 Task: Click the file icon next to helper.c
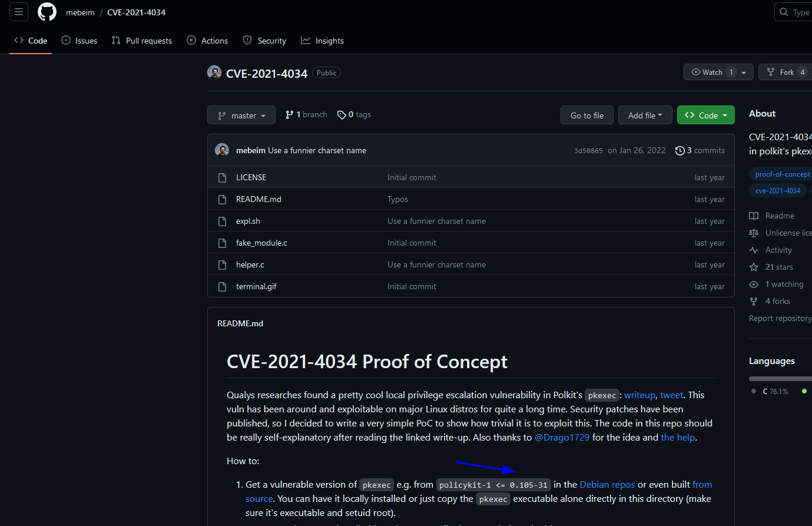(x=222, y=264)
